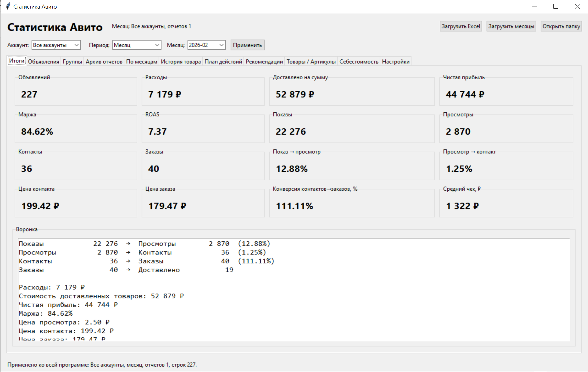Click the Расходы card value 7 179 ₽
588x372 pixels.
pos(165,94)
